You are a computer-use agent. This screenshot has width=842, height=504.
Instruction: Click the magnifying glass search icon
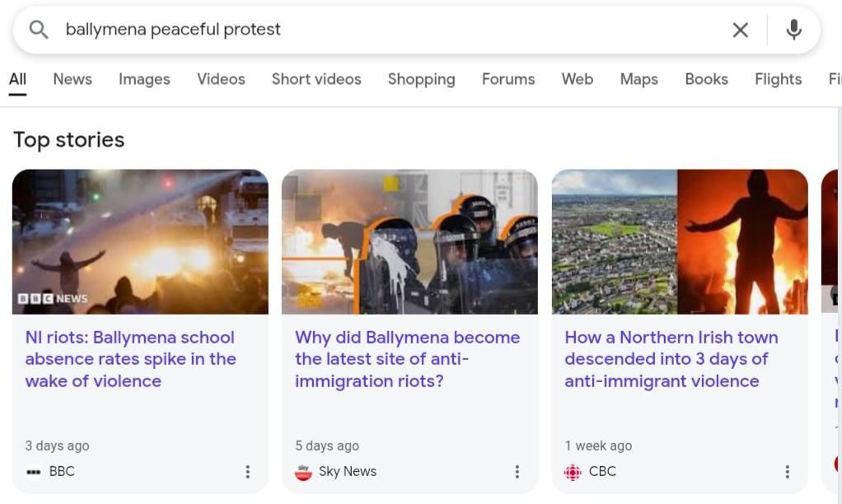(x=39, y=30)
